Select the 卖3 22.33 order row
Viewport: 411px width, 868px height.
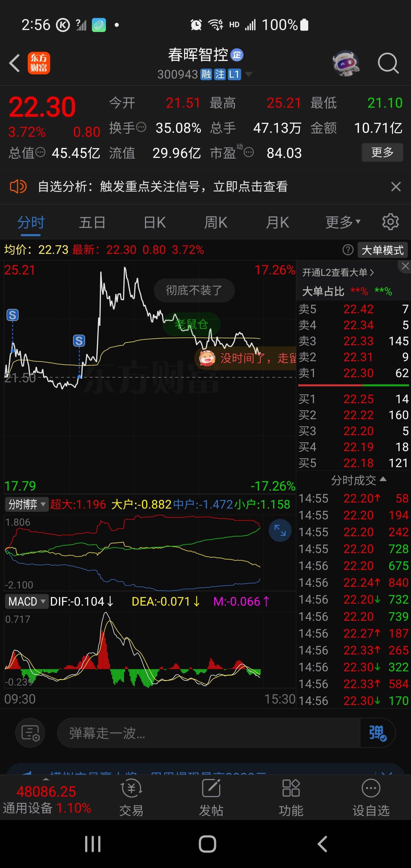click(x=353, y=341)
